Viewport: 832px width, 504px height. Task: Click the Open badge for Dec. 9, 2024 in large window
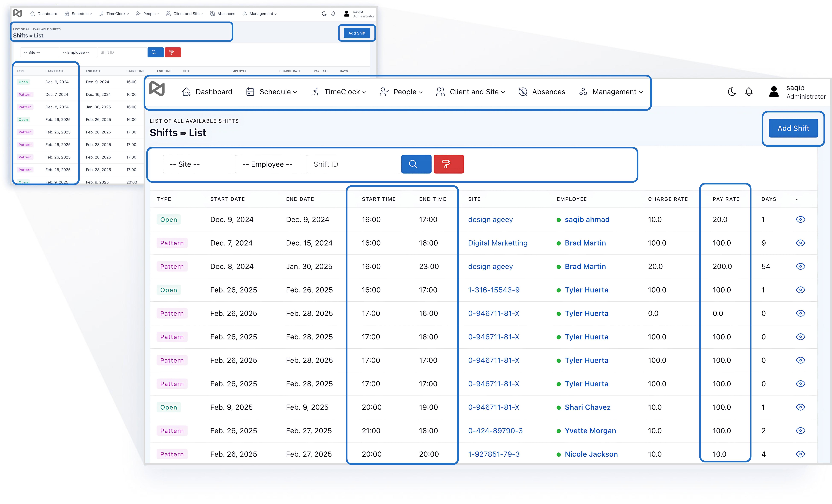click(x=169, y=219)
